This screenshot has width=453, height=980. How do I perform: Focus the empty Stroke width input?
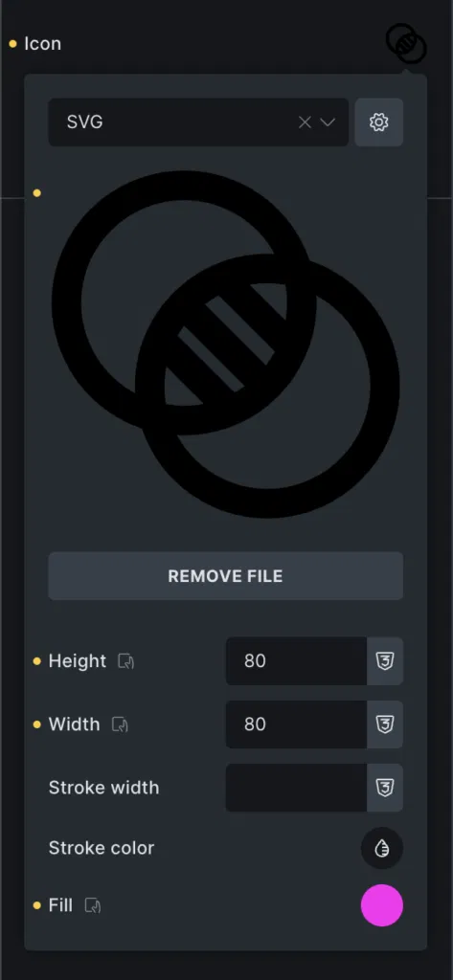point(297,788)
